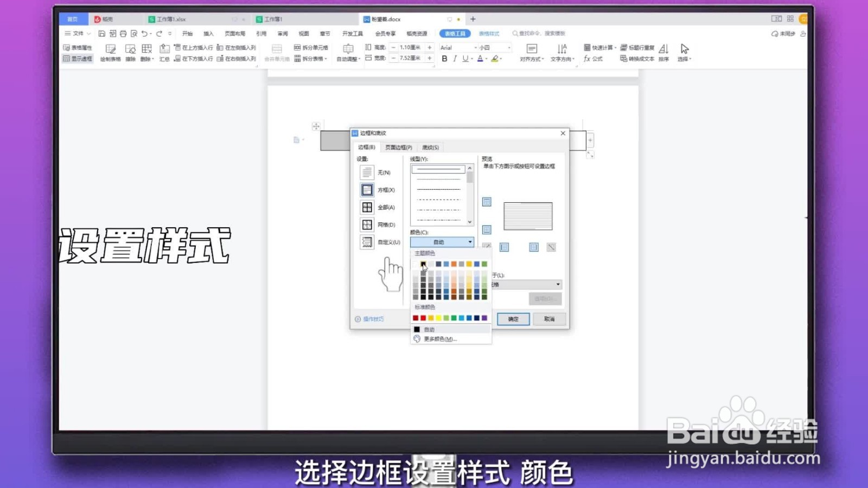Image resolution: width=868 pixels, height=488 pixels.
Task: Select the 擦除 eraser tool
Action: point(130,52)
